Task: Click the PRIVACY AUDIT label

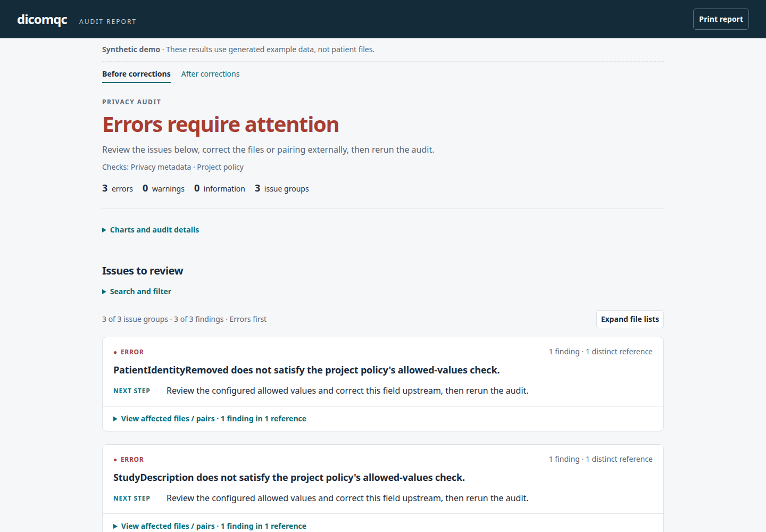Action: tap(131, 102)
